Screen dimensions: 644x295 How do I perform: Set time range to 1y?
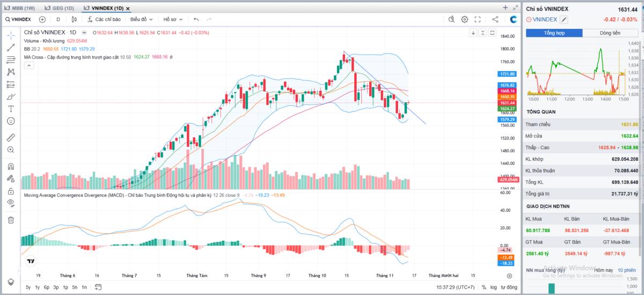click(x=37, y=287)
